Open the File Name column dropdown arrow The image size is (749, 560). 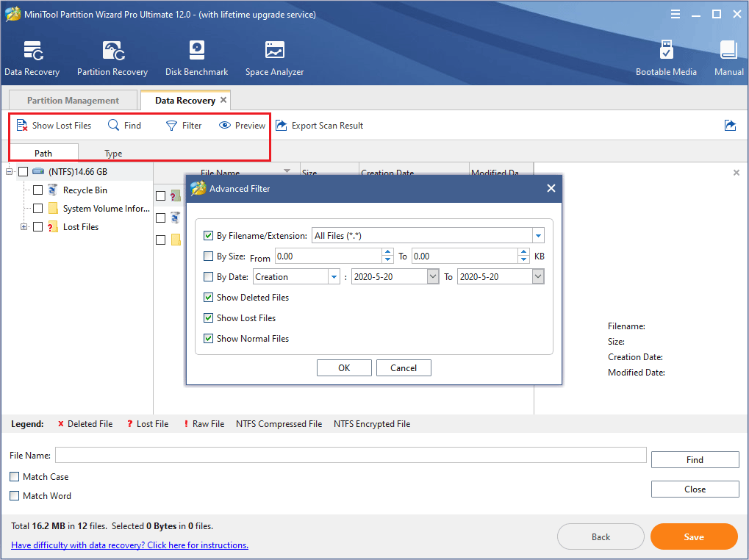[x=287, y=170]
